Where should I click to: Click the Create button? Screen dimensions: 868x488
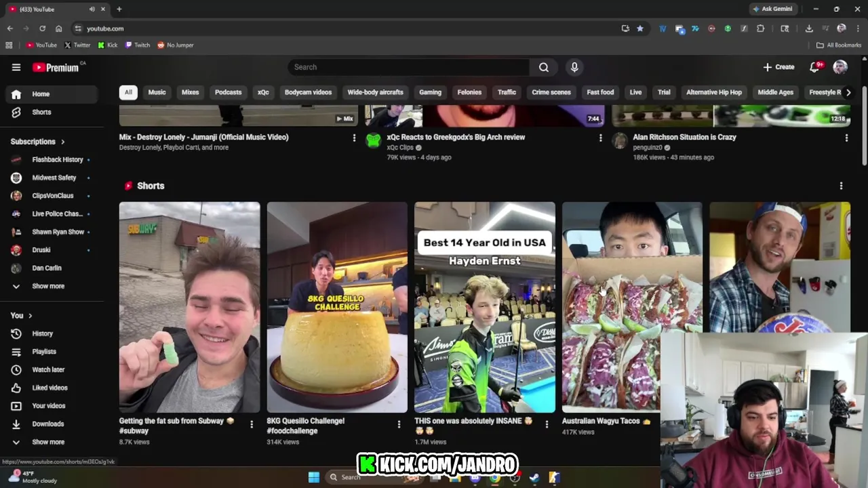pos(778,67)
